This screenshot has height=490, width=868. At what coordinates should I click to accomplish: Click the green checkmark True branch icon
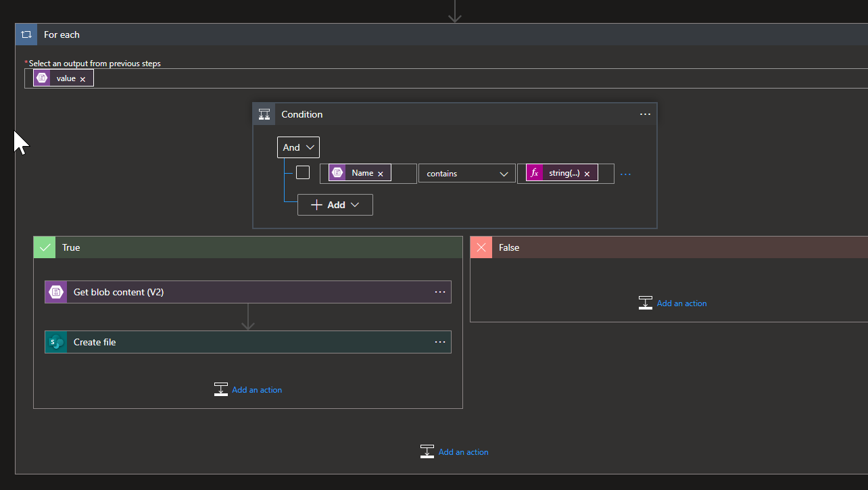pos(45,247)
